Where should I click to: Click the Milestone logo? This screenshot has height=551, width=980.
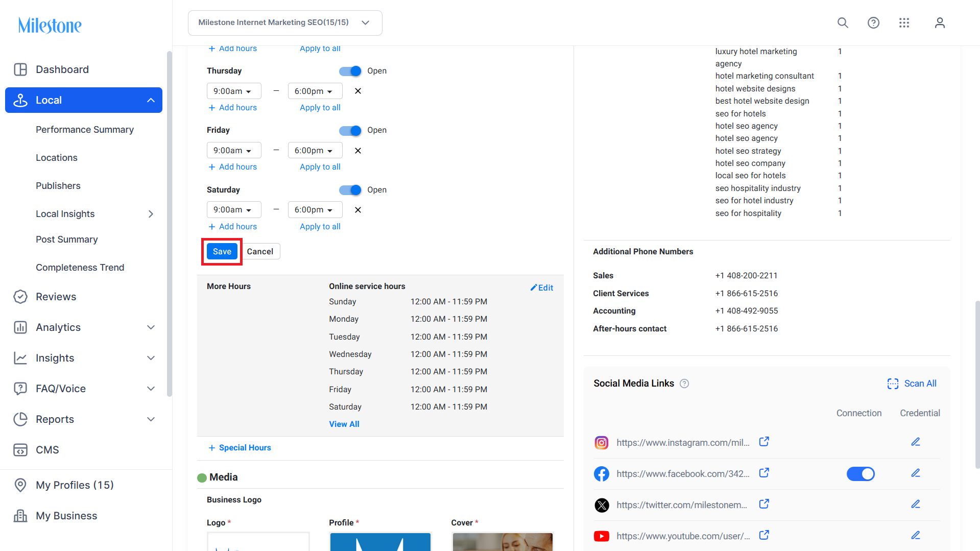click(x=50, y=25)
